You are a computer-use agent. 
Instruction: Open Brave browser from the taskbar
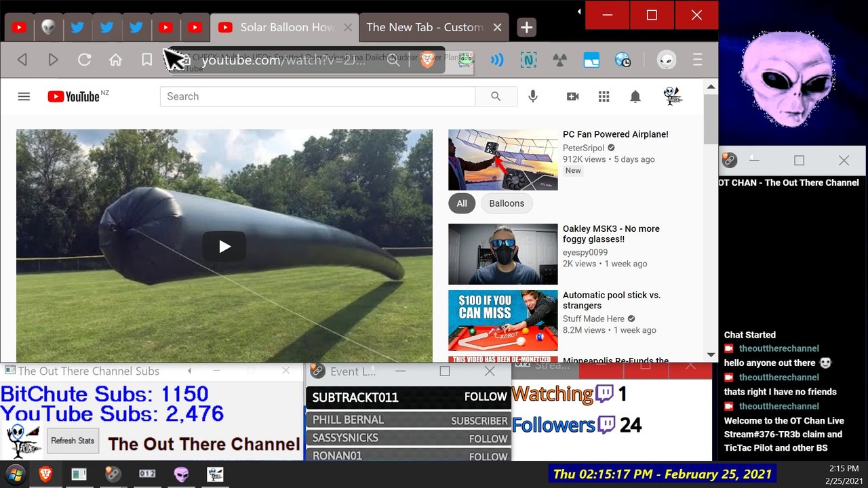pyautogui.click(x=45, y=474)
